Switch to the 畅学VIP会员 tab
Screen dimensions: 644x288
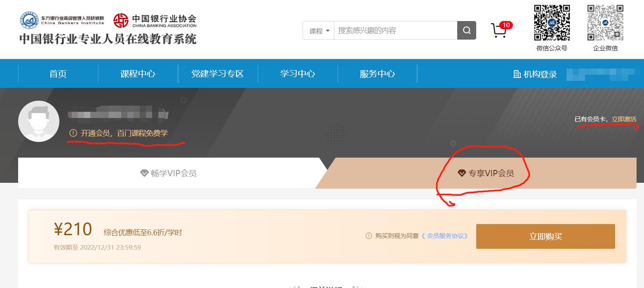(x=168, y=173)
